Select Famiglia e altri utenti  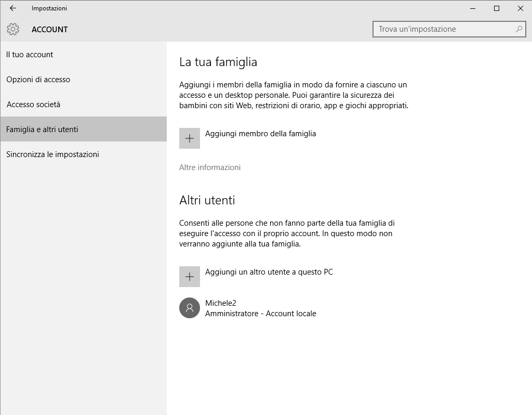click(x=84, y=129)
